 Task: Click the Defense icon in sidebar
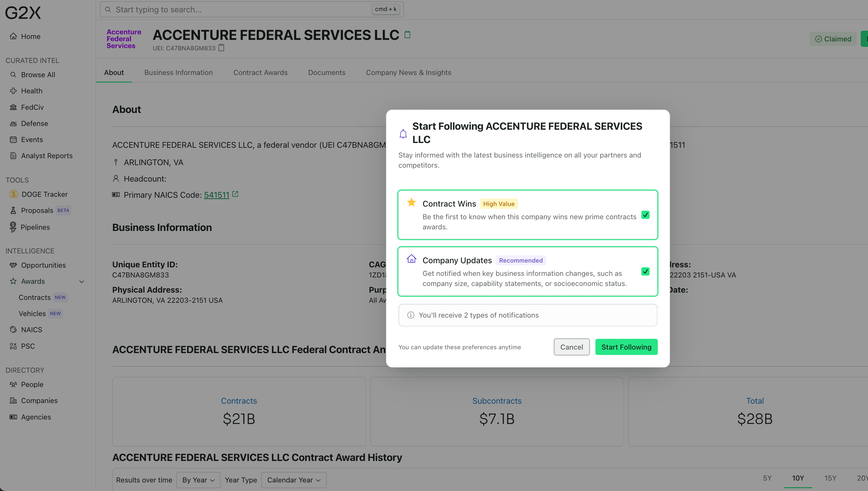[13, 123]
